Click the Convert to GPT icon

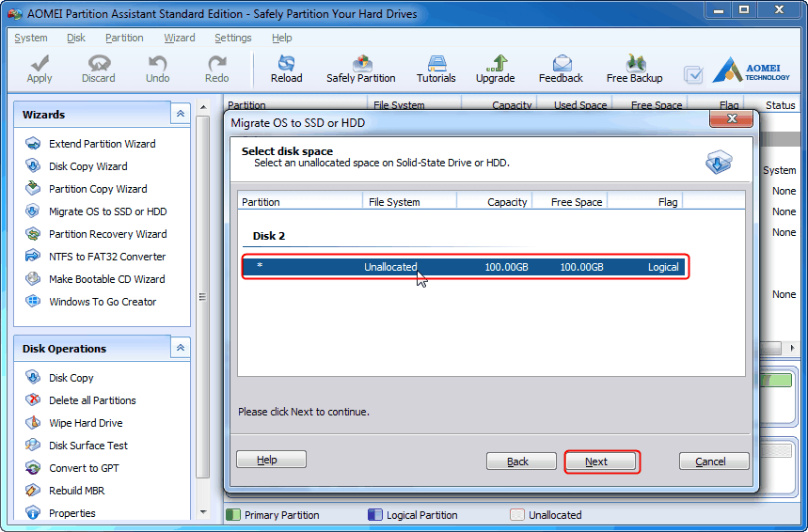[x=33, y=468]
